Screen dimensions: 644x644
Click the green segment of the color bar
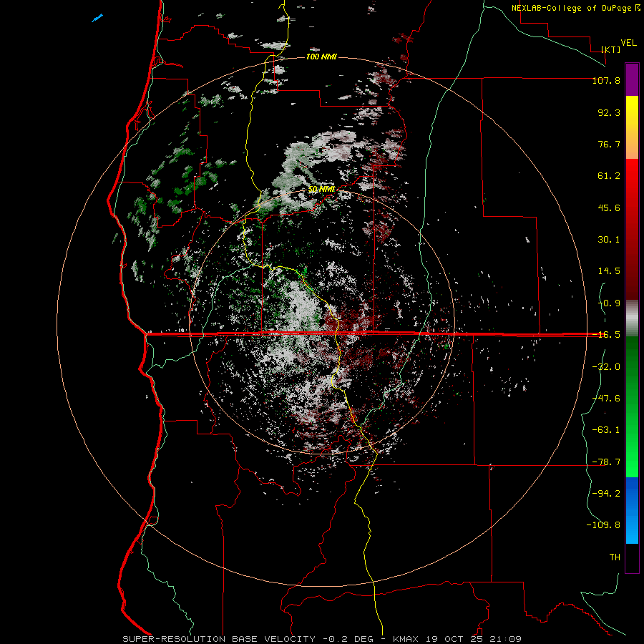pyautogui.click(x=632, y=406)
